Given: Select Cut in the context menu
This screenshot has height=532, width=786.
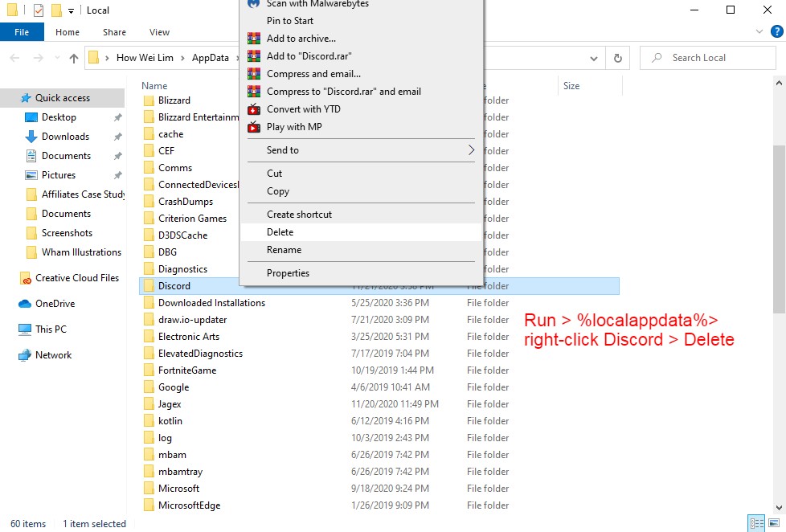Looking at the screenshot, I should (361, 173).
